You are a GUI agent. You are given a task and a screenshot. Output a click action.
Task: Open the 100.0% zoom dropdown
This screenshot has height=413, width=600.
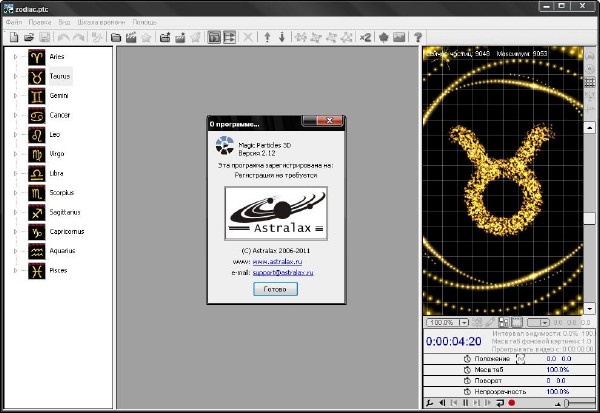463,323
